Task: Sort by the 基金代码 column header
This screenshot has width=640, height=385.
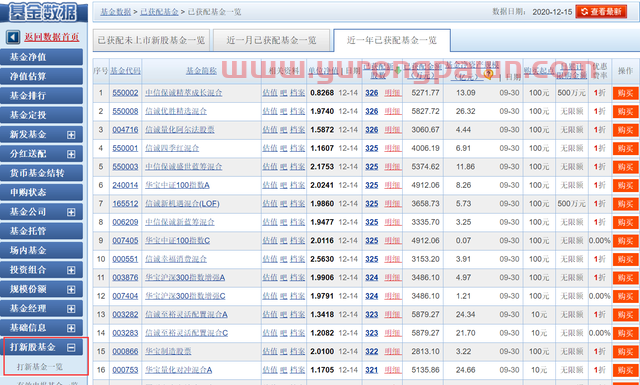Action: pyautogui.click(x=125, y=71)
